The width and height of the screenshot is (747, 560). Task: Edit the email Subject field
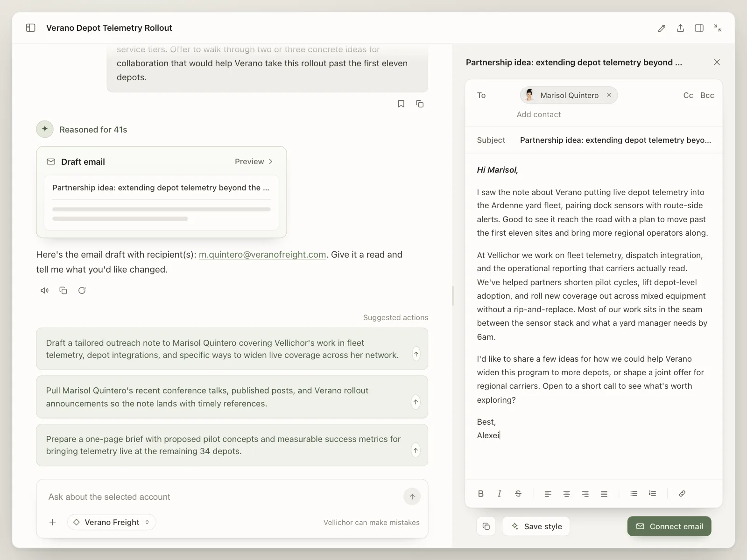[616, 140]
